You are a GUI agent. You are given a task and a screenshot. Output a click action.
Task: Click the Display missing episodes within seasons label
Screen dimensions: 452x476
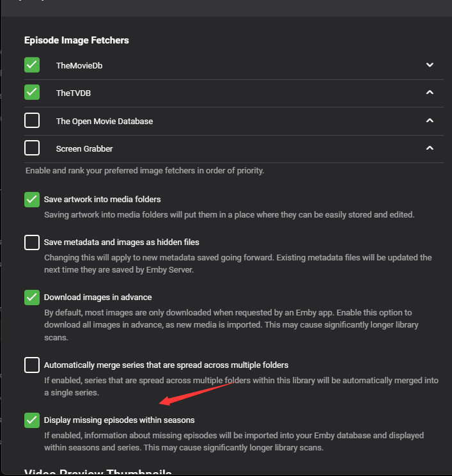[x=119, y=420]
